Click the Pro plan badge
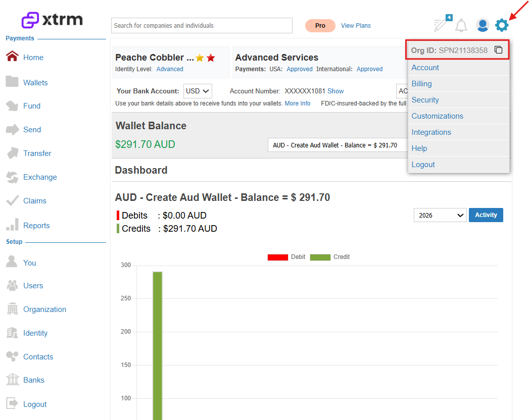The height and width of the screenshot is (420, 529). [x=320, y=26]
